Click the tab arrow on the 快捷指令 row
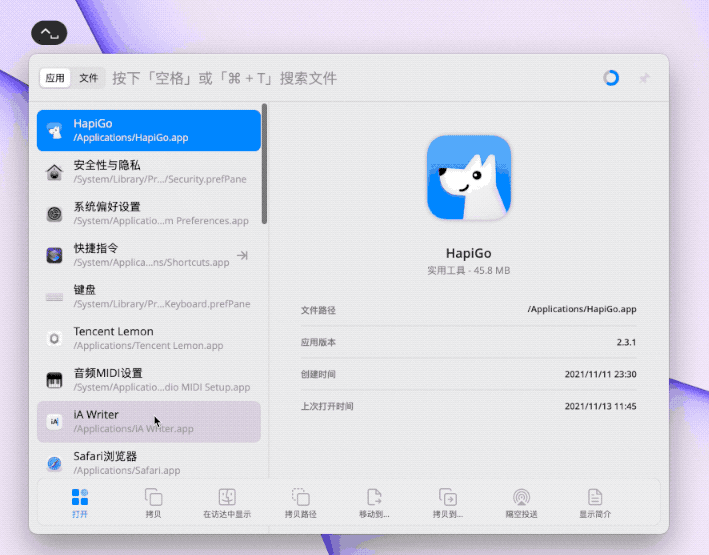The height and width of the screenshot is (555, 709). (242, 256)
